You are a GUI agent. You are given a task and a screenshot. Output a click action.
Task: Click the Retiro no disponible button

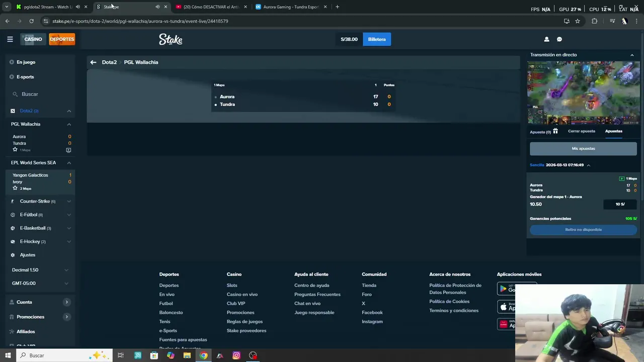click(x=584, y=230)
